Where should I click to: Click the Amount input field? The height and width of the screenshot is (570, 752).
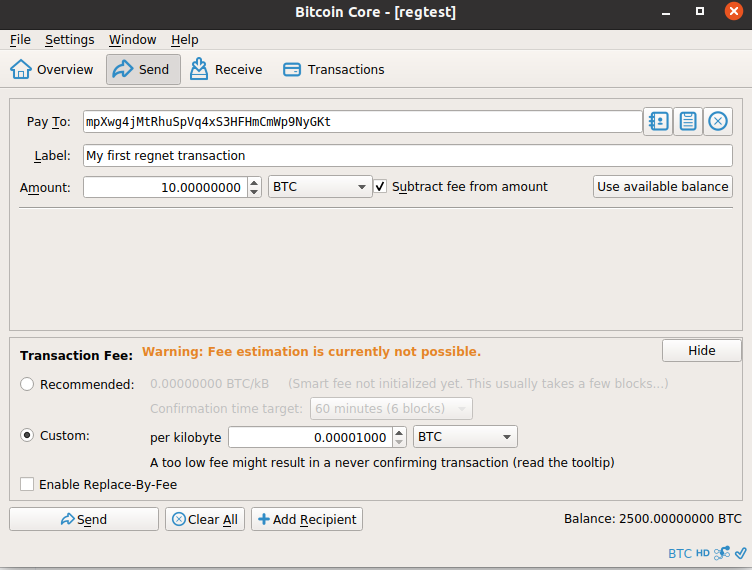165,187
